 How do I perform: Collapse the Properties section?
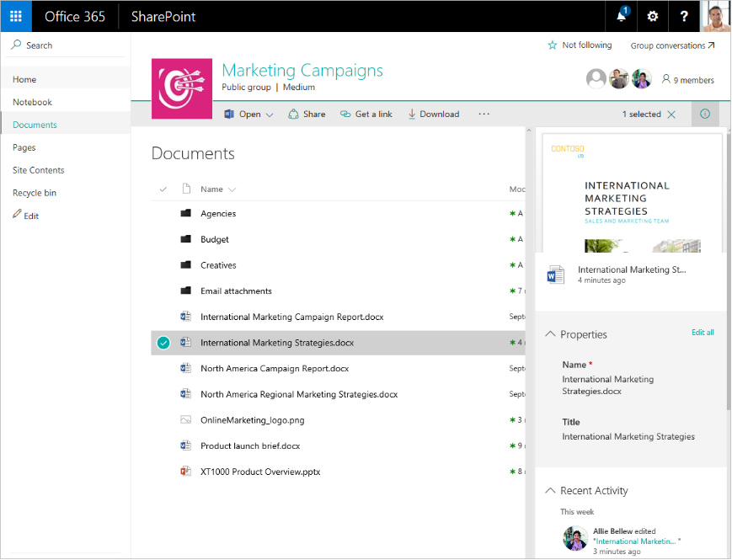550,334
